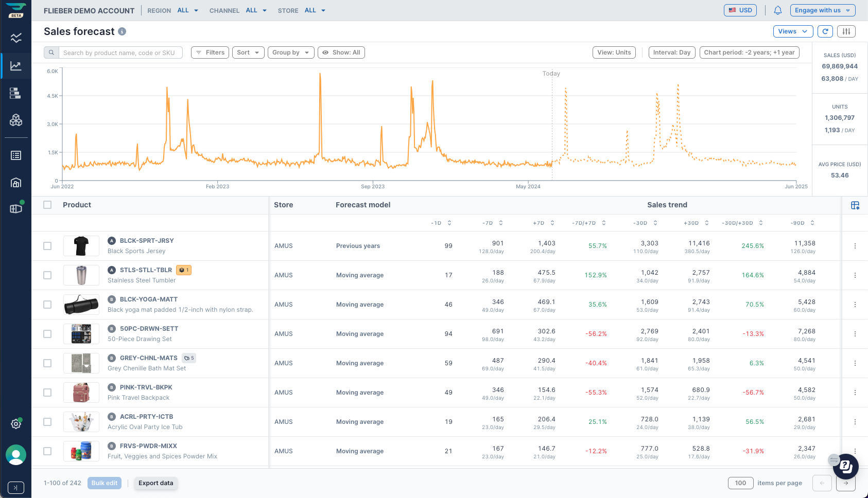Image resolution: width=868 pixels, height=498 pixels.
Task: Click the magnifier icon in the search bar
Action: point(51,52)
